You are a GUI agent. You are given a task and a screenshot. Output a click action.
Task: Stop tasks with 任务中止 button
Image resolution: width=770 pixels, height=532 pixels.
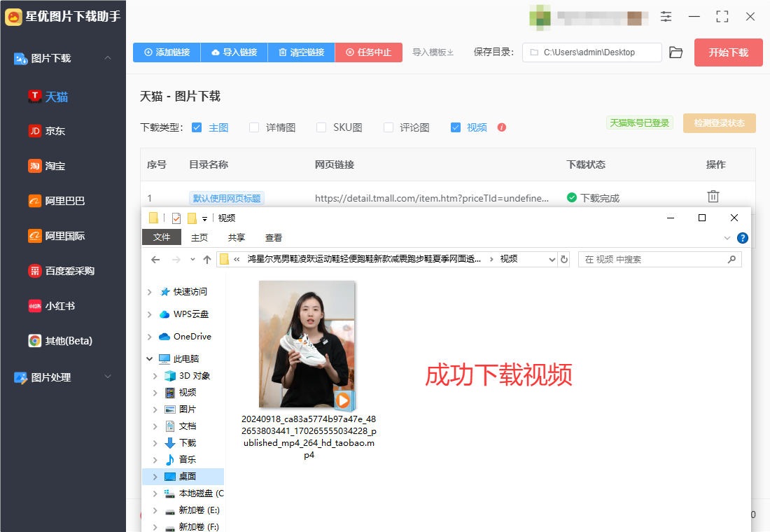(x=369, y=52)
